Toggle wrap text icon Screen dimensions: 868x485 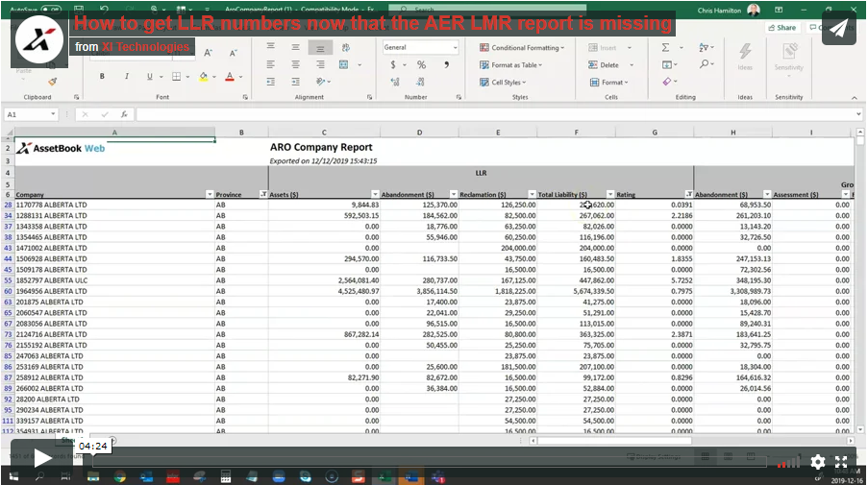pyautogui.click(x=345, y=47)
